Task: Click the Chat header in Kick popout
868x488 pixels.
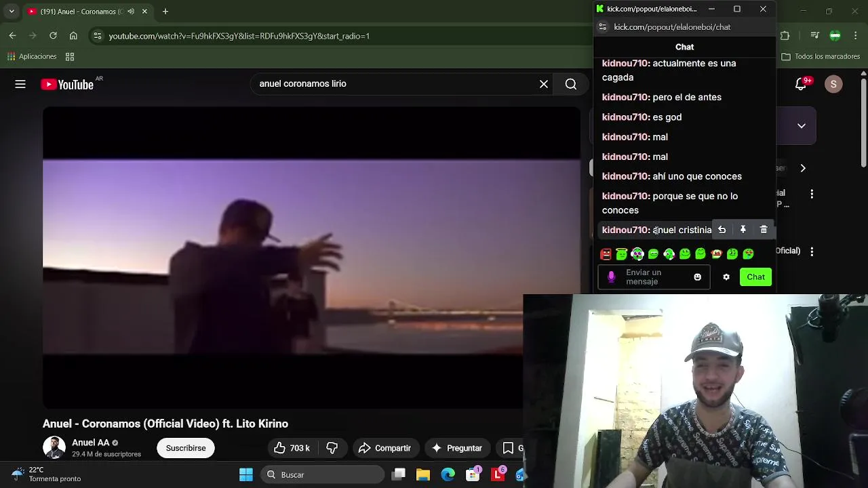Action: (x=684, y=47)
